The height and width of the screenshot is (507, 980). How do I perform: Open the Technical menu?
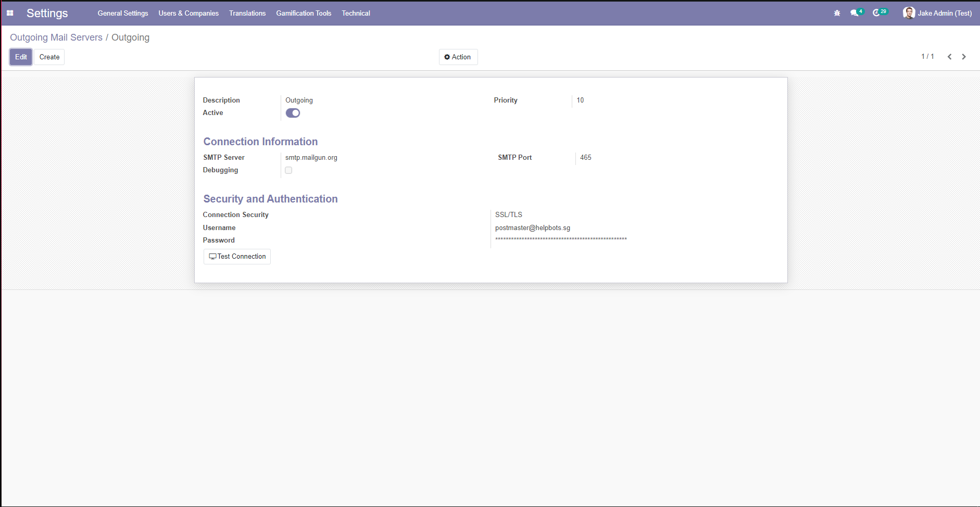[x=356, y=13]
